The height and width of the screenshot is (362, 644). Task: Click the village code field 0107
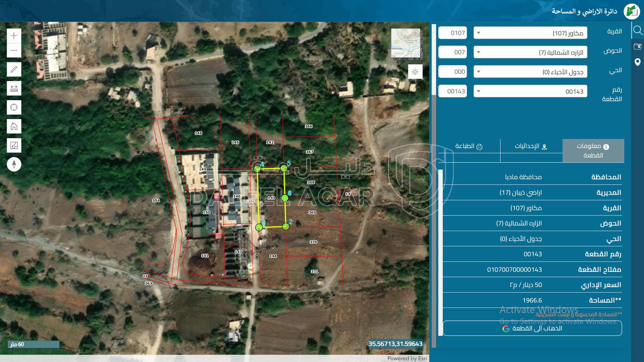click(x=452, y=33)
